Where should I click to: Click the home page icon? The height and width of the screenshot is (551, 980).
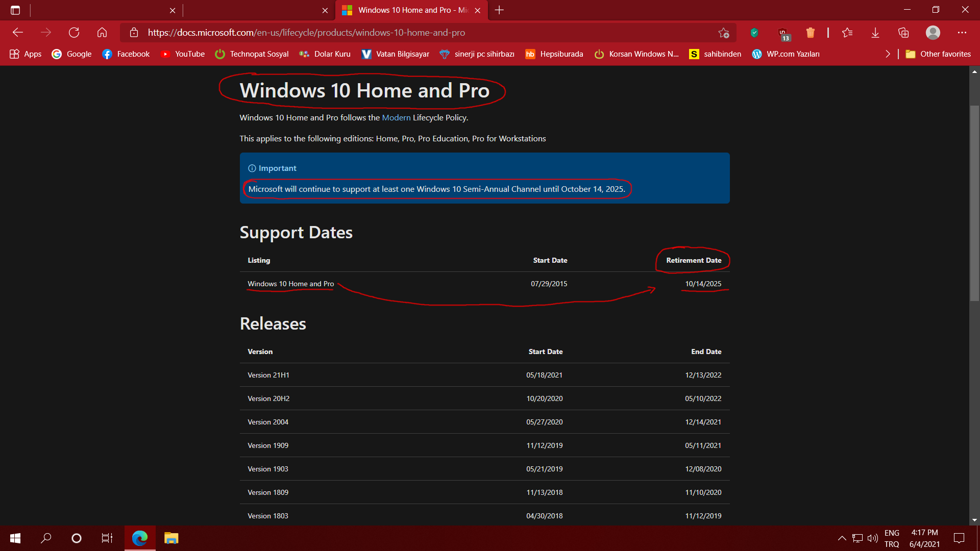pyautogui.click(x=102, y=33)
